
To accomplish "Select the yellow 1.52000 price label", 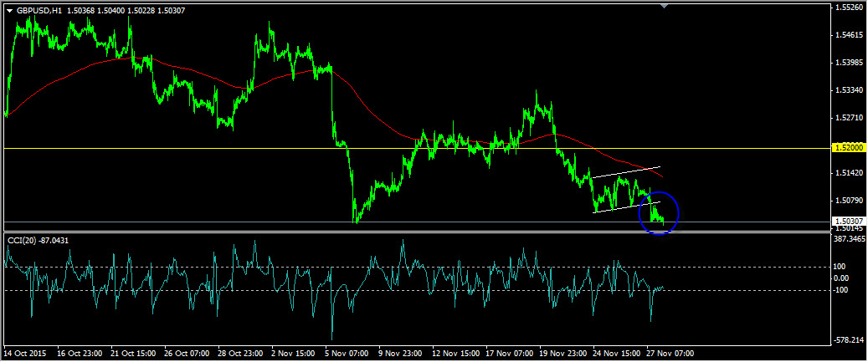I will (850, 148).
